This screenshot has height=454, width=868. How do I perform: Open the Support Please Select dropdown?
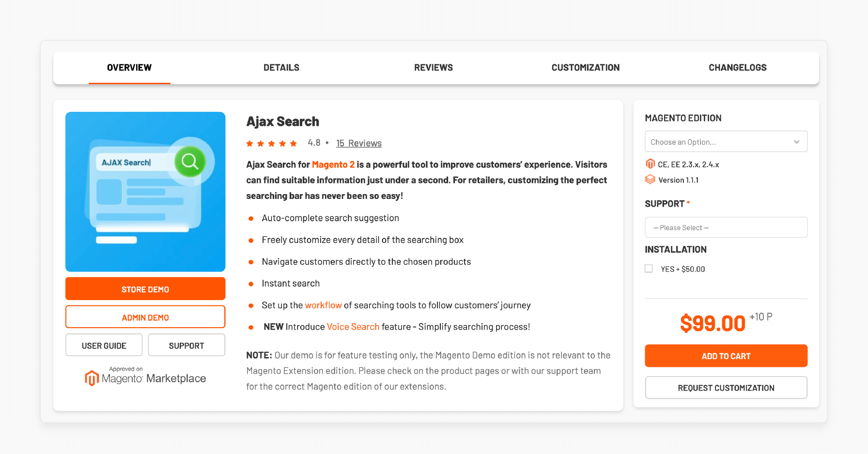pos(726,227)
